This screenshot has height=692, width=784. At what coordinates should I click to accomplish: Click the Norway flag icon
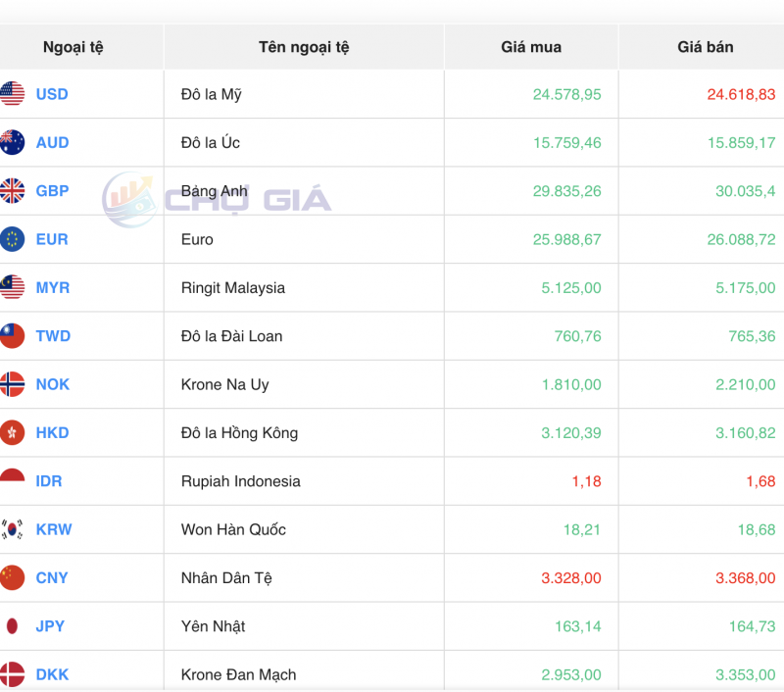pyautogui.click(x=14, y=384)
